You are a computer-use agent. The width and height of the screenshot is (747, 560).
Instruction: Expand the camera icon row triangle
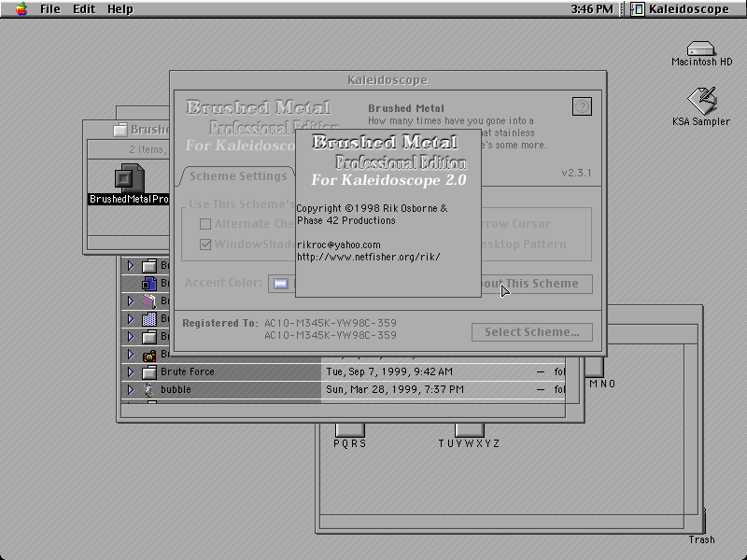tap(131, 355)
